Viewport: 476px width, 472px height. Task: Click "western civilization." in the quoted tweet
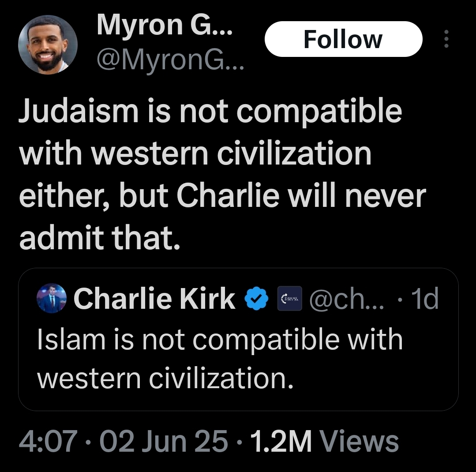(165, 378)
